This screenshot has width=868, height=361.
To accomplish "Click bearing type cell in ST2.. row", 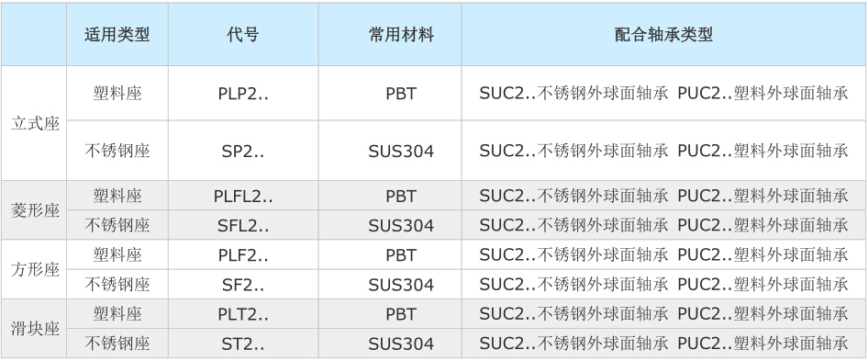I will tap(663, 344).
